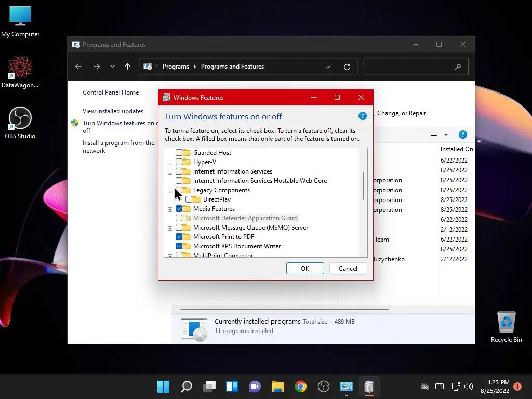Open Control Panel Home link
The height and width of the screenshot is (399, 532).
pos(111,92)
